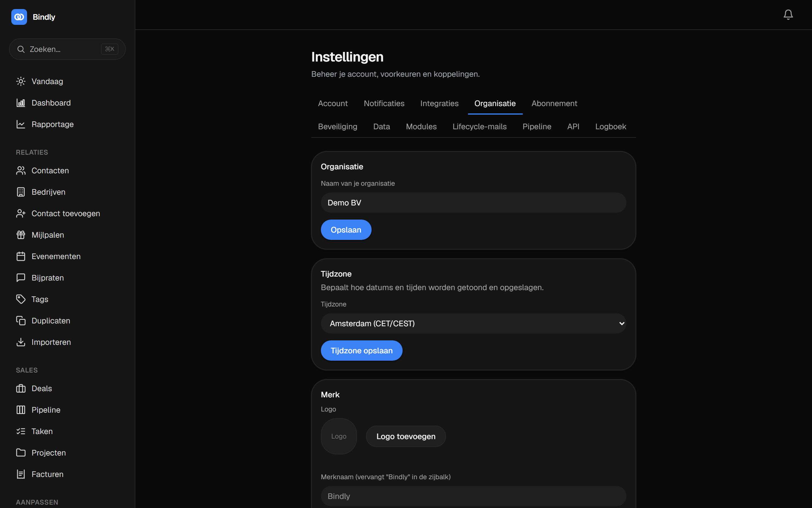
Task: Click the Taken checklist icon
Action: pos(21,432)
